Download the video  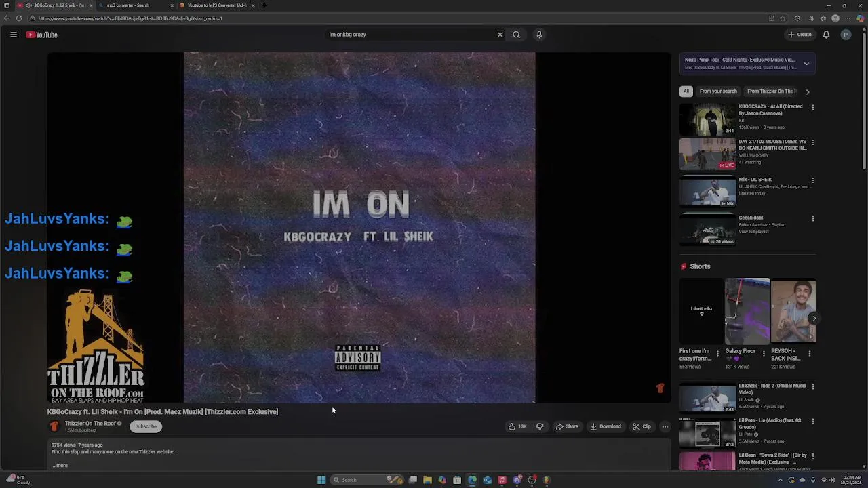(x=606, y=426)
